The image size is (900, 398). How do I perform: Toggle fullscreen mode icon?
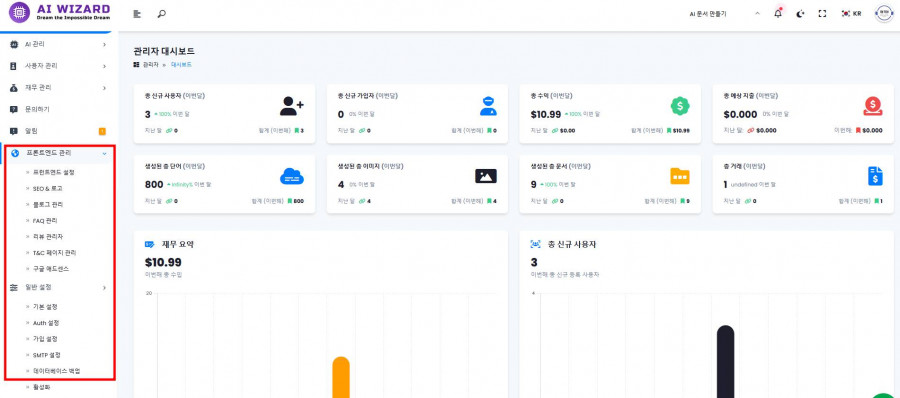pos(822,14)
